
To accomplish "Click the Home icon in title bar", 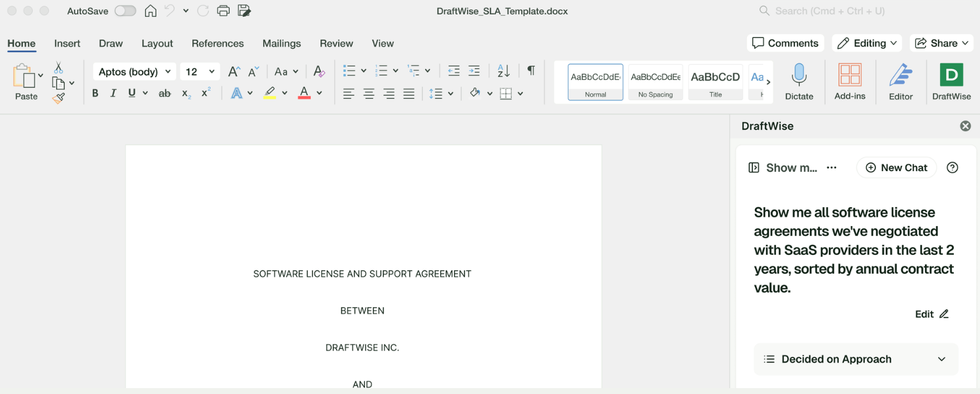I will [150, 11].
